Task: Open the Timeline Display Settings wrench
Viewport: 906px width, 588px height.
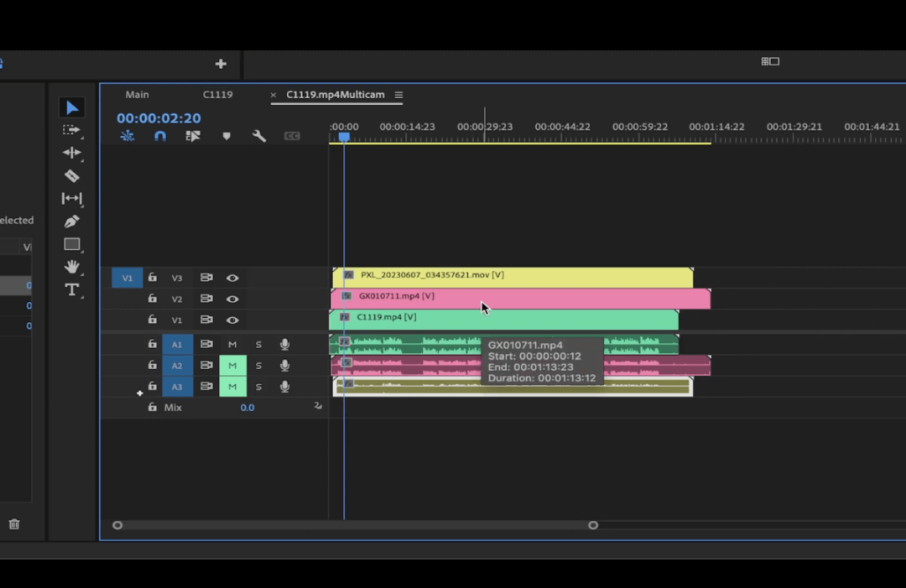Action: click(x=259, y=135)
